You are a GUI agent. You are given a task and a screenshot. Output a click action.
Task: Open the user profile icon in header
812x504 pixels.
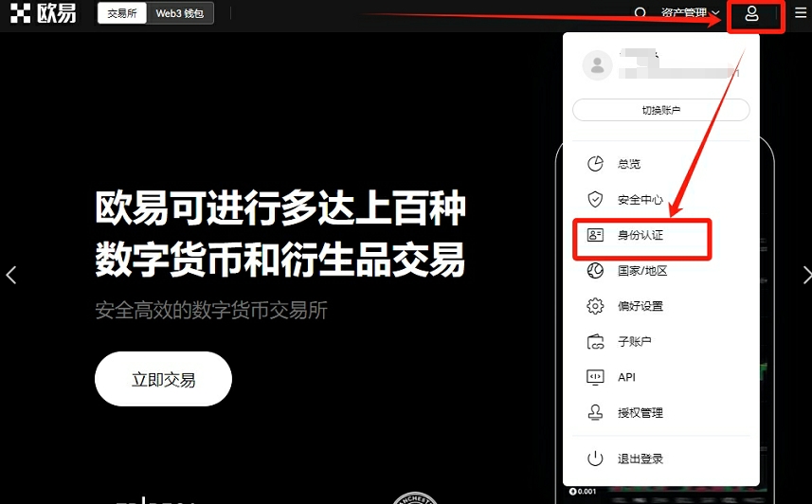(x=752, y=13)
